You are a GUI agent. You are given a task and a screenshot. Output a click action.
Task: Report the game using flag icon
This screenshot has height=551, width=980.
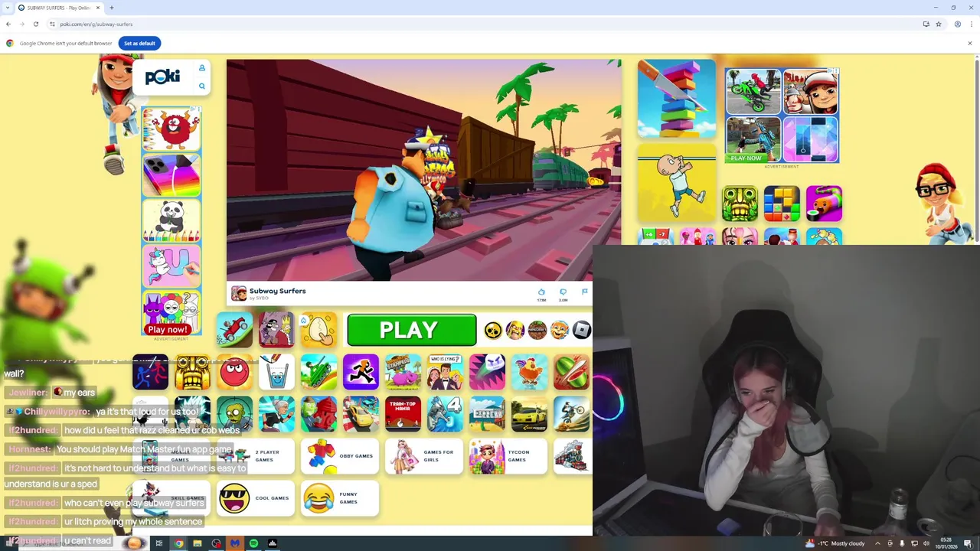pos(585,291)
